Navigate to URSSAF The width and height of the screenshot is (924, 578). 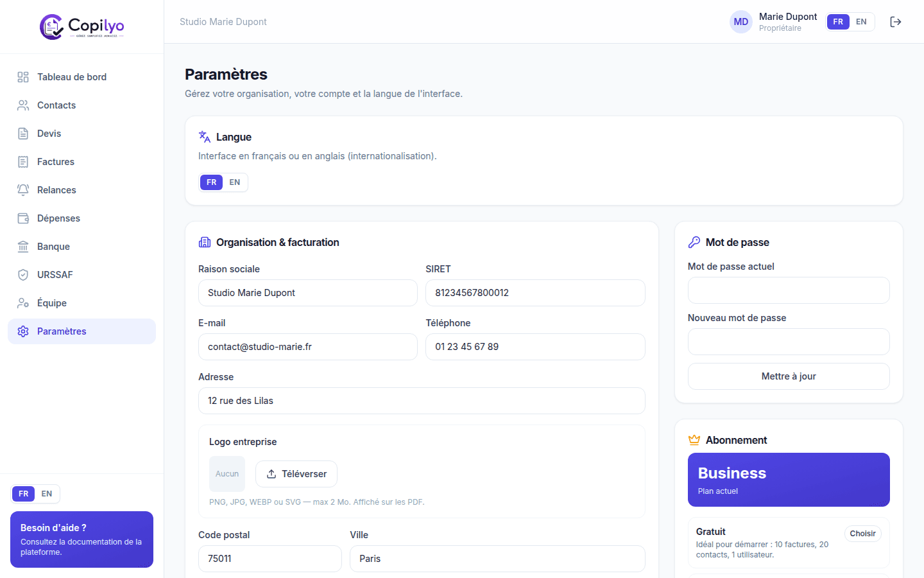(81, 275)
